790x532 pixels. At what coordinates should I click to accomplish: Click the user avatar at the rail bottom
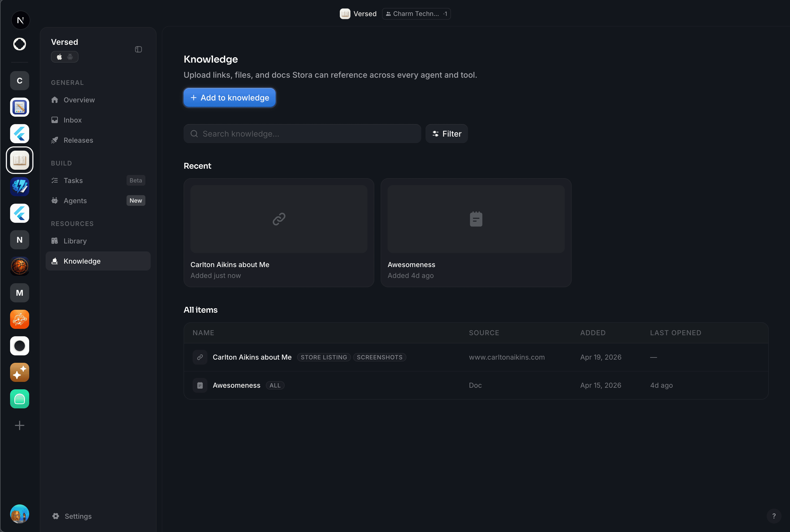click(x=19, y=513)
